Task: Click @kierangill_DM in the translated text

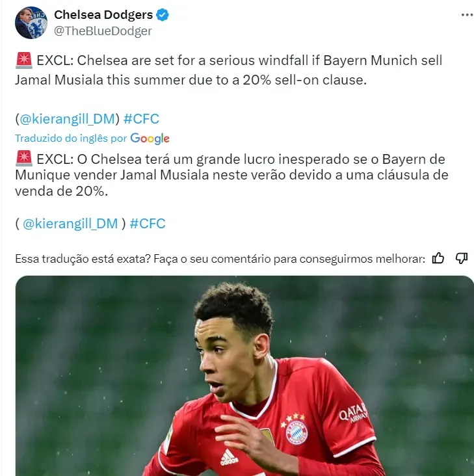Action: point(70,224)
